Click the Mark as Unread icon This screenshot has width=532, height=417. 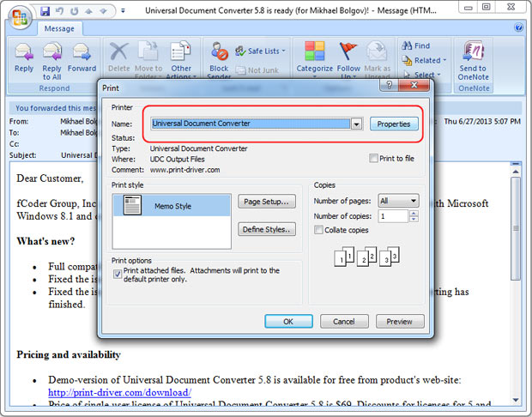point(377,51)
